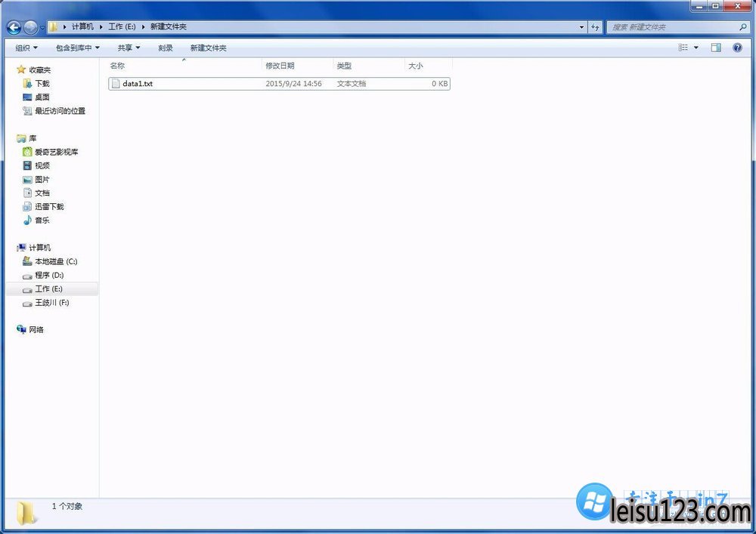756x534 pixels.
Task: Toggle the preview pane icon
Action: [716, 47]
